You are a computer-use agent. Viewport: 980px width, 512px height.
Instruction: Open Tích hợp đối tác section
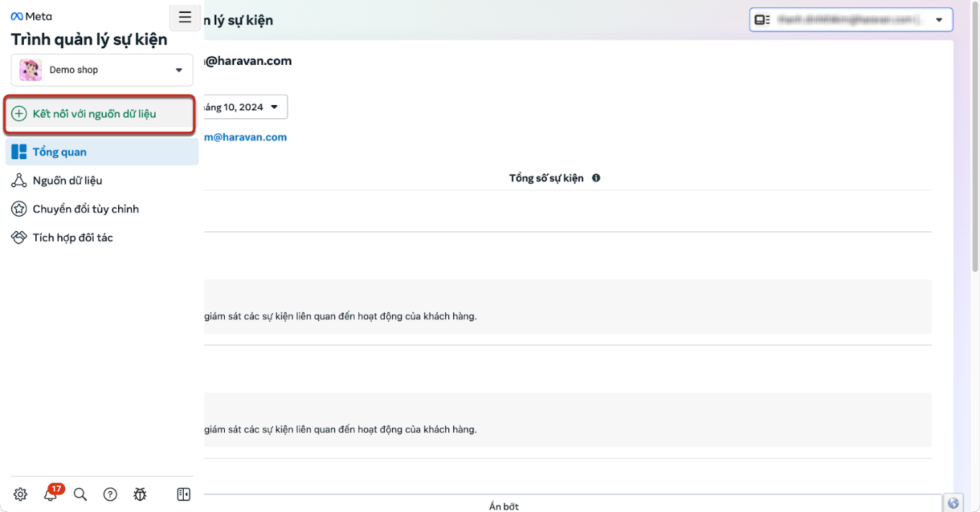pyautogui.click(x=72, y=238)
